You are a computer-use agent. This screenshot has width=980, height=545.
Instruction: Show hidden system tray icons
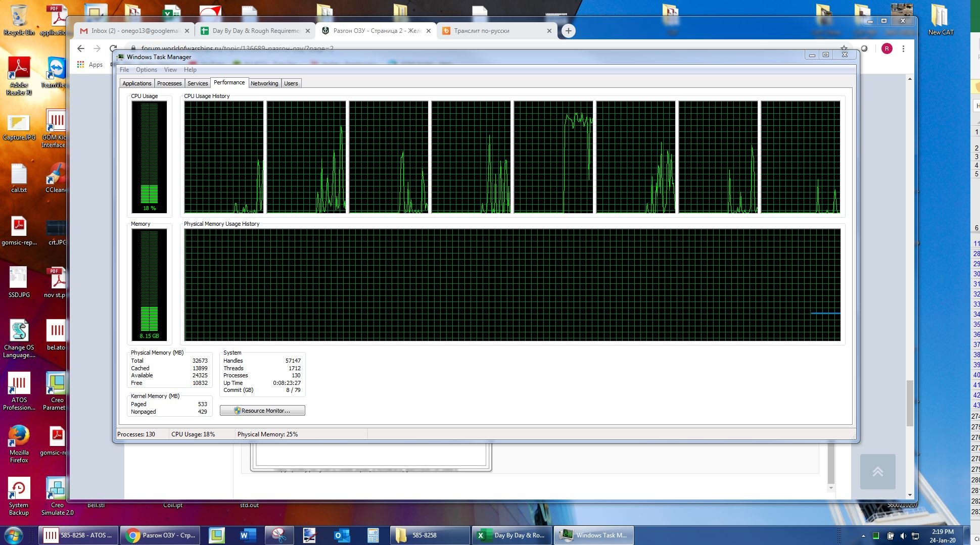click(863, 535)
